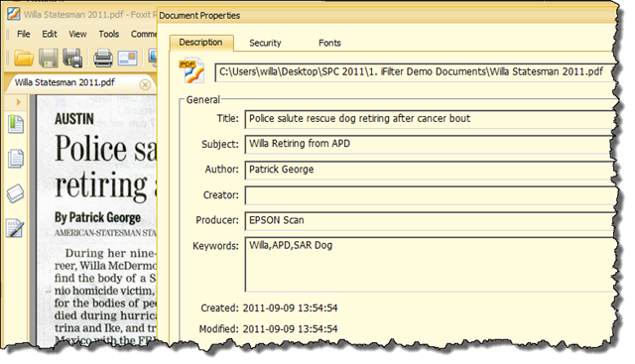Screen dimensions: 635x364
Task: Open the Comments menu
Action: [x=143, y=34]
